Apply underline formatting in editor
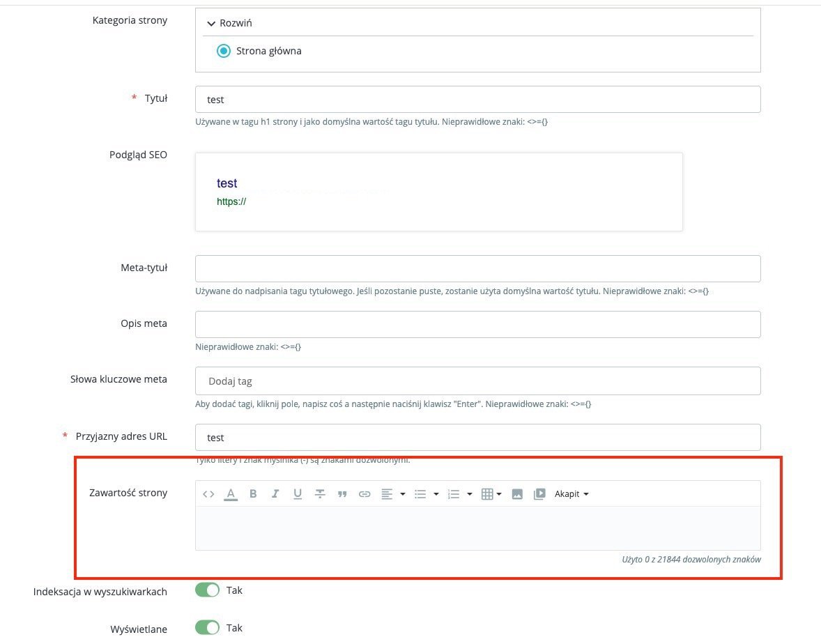 [298, 494]
